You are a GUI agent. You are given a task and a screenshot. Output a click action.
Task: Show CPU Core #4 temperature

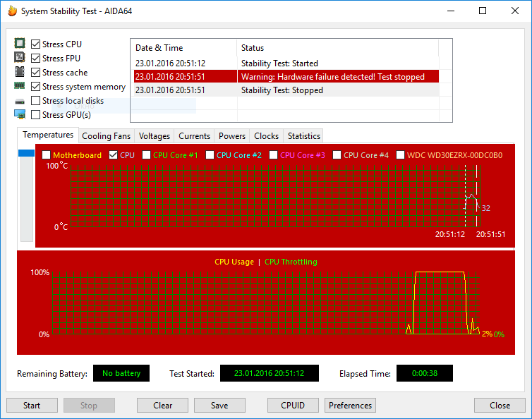pyautogui.click(x=337, y=155)
